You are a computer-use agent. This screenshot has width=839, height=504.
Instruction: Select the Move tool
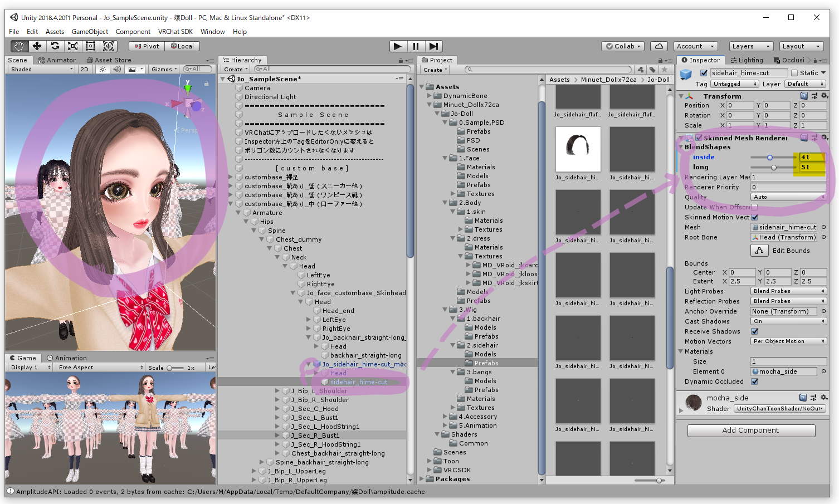pyautogui.click(x=37, y=46)
